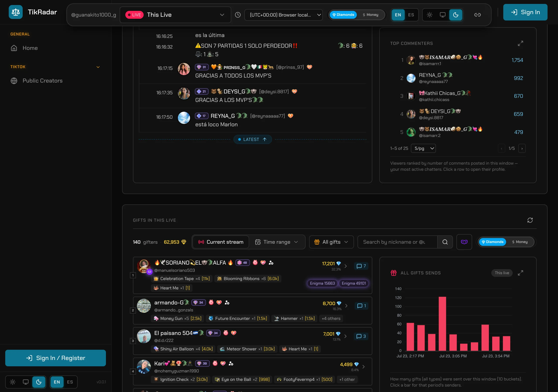Switch sidebar footer language to ES
Screen dimensions: 558x392
click(70, 382)
